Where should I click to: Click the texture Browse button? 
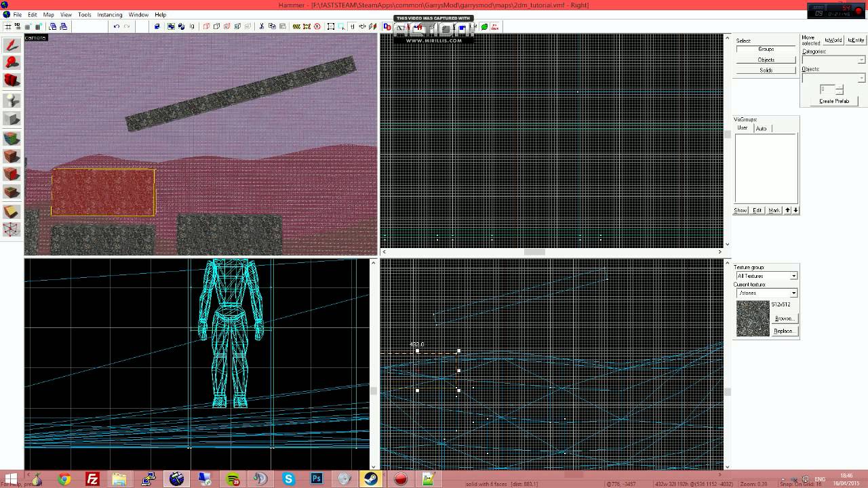tap(784, 318)
